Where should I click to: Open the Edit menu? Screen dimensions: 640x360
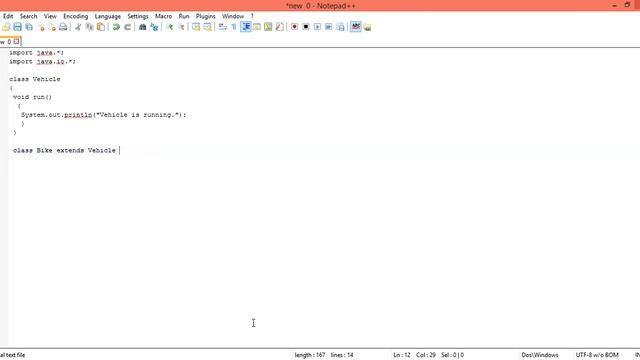point(8,16)
